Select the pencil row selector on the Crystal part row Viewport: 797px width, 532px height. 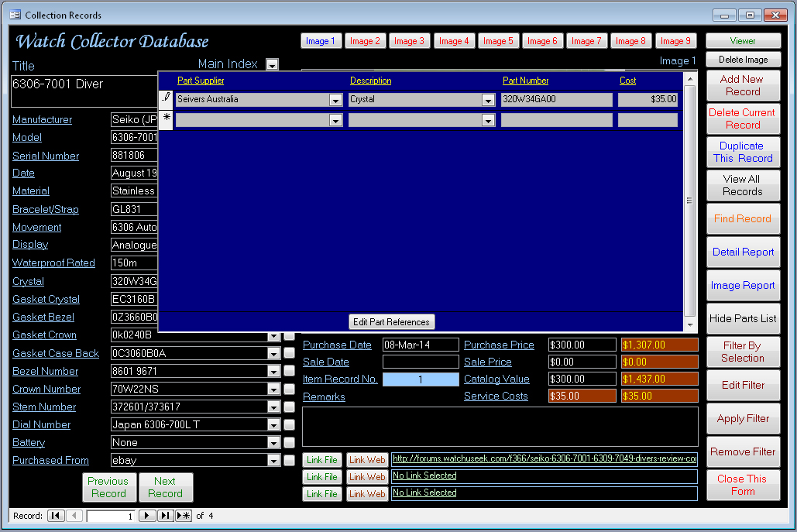pos(165,98)
